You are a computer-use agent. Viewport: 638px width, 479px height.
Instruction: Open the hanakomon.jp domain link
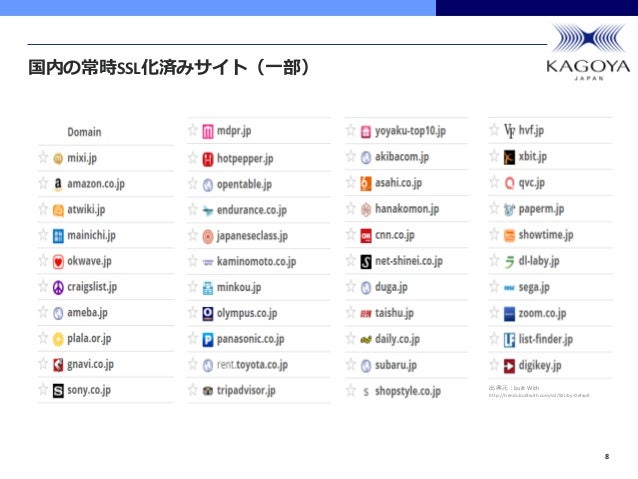407,209
